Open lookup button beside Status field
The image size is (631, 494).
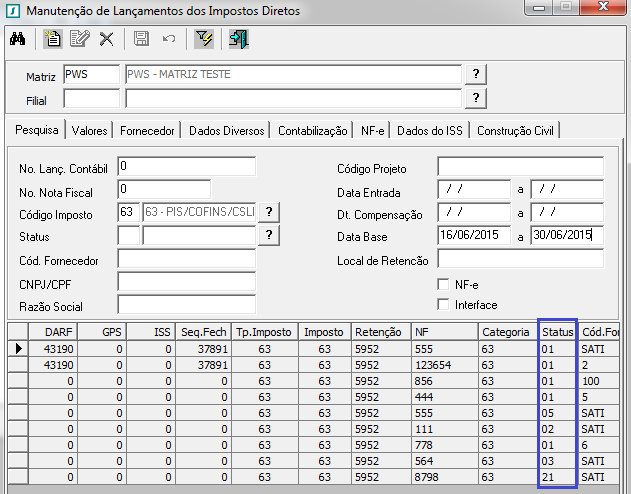(268, 235)
